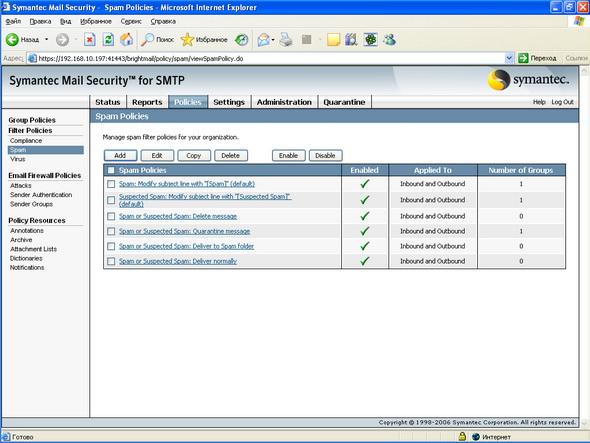This screenshot has width=590, height=443.
Task: Expand the address bar dropdown arrow
Action: tap(509, 58)
